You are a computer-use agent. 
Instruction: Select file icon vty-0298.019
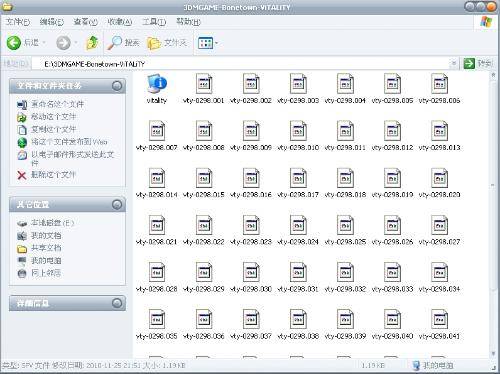tap(392, 178)
